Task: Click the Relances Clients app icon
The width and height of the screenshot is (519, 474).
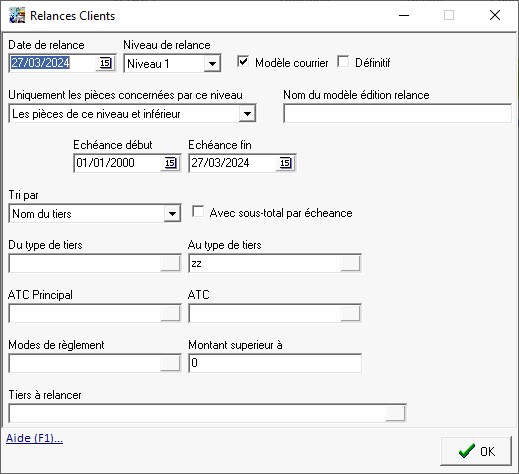Action: pos(17,15)
